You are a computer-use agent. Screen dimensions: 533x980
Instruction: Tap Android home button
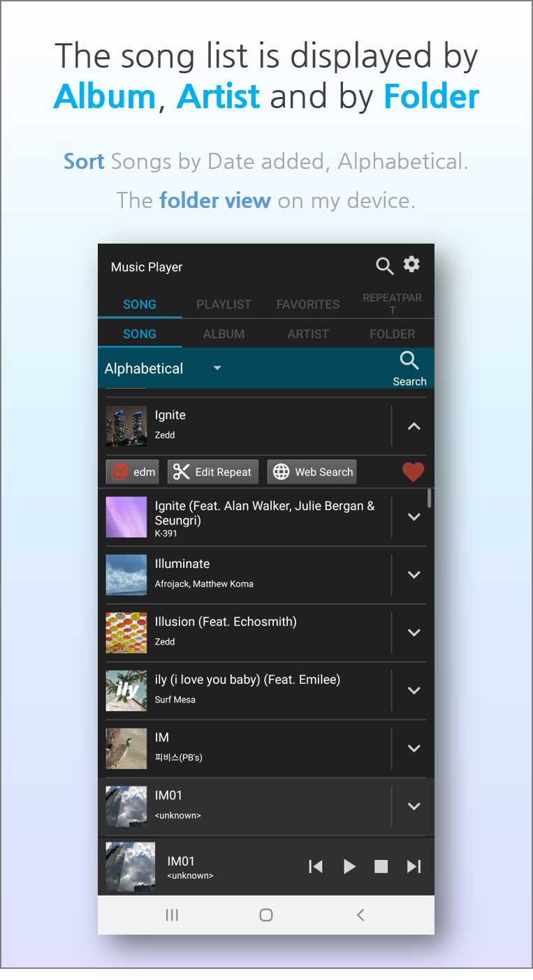(266, 915)
